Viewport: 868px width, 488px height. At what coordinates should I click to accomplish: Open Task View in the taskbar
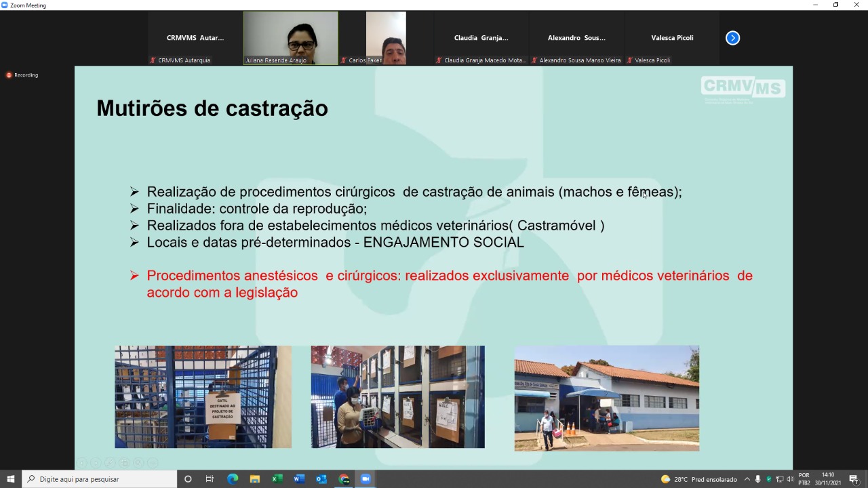pyautogui.click(x=210, y=479)
